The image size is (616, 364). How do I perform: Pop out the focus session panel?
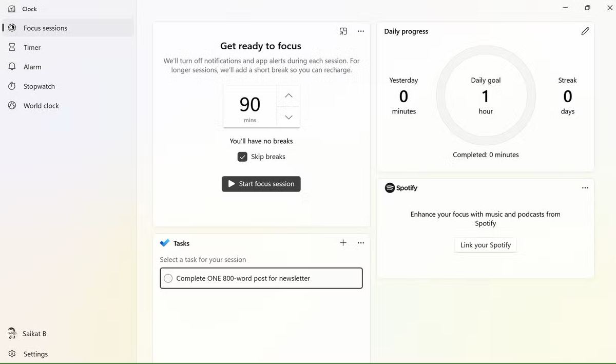[343, 31]
